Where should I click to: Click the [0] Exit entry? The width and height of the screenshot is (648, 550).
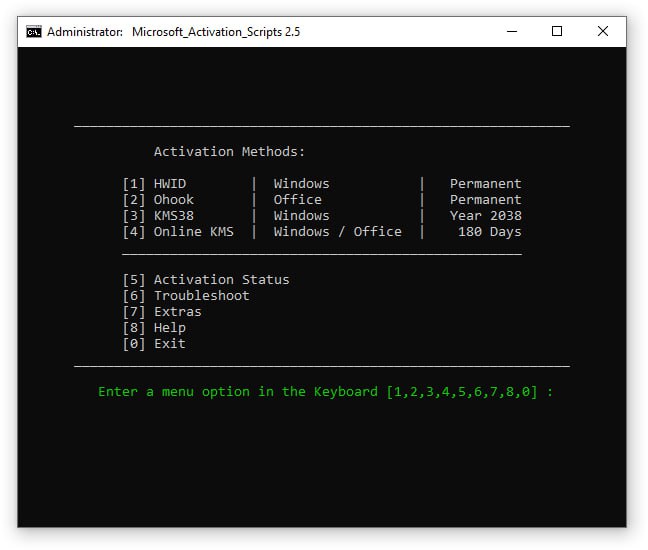pyautogui.click(x=154, y=344)
